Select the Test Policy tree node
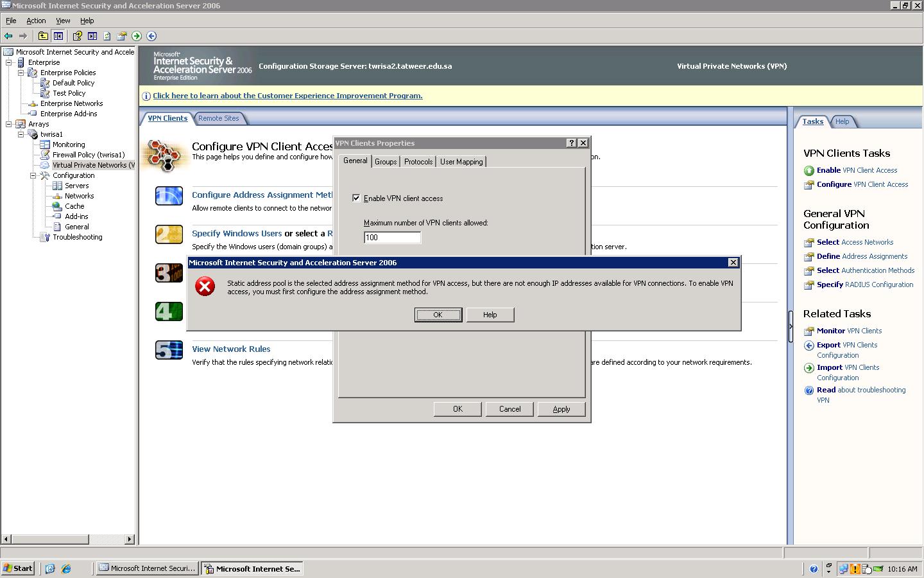 tap(69, 93)
